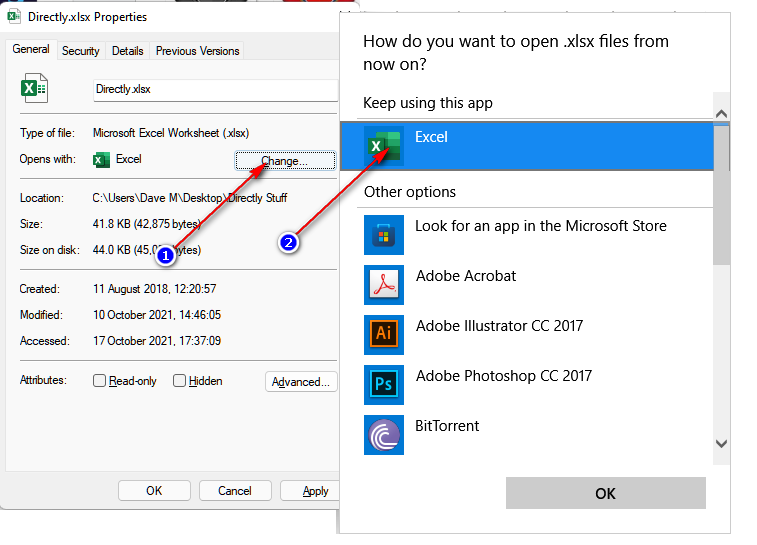This screenshot has width=757, height=545.
Task: Click the BitTorrent icon
Action: 384,435
